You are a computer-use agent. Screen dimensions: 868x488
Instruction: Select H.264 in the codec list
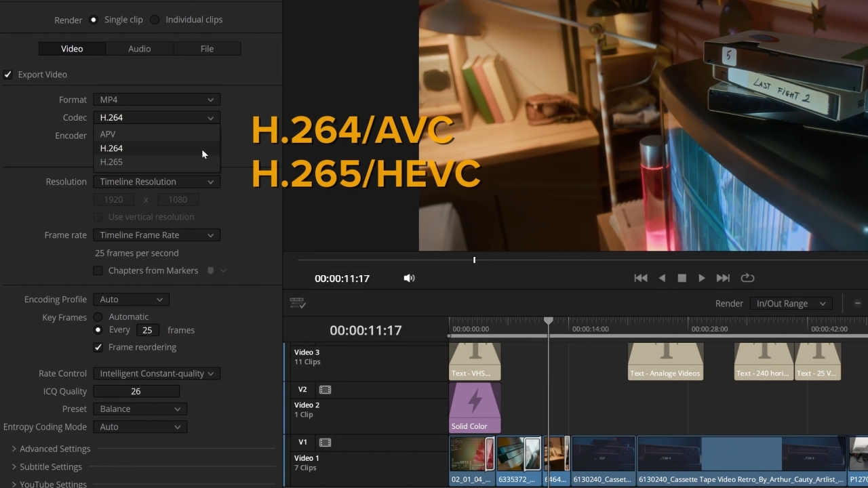pyautogui.click(x=157, y=148)
